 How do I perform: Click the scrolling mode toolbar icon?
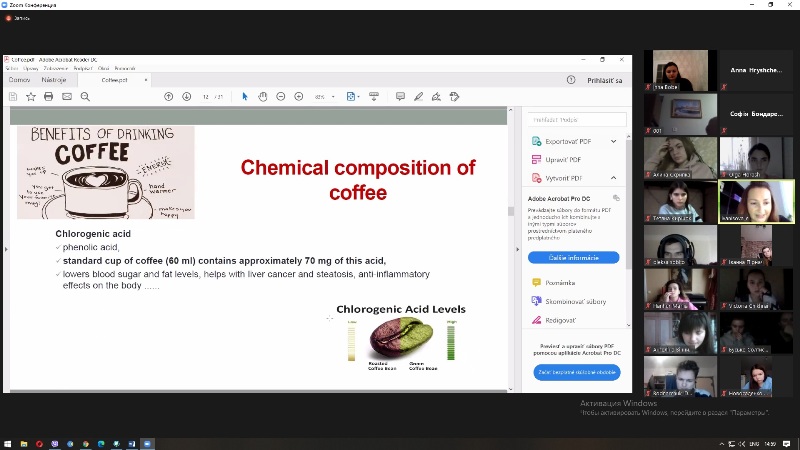374,96
